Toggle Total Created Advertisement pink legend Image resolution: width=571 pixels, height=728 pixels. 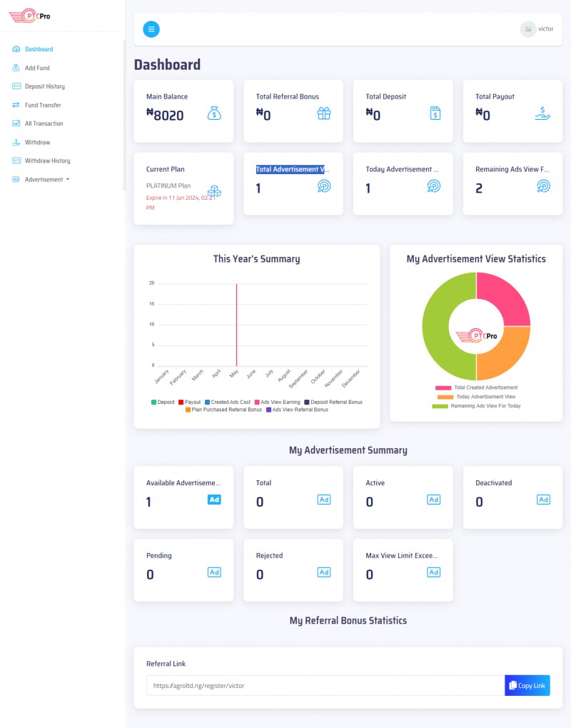[x=476, y=388]
